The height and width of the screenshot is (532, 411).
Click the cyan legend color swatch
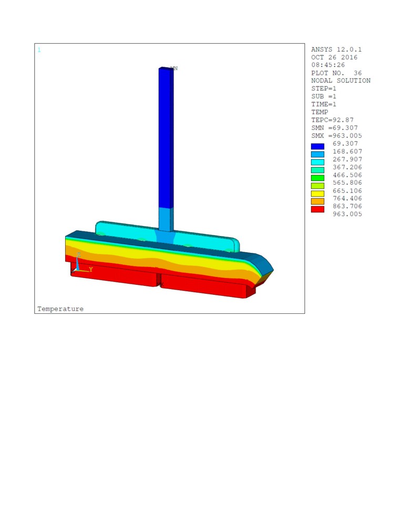tap(317, 162)
